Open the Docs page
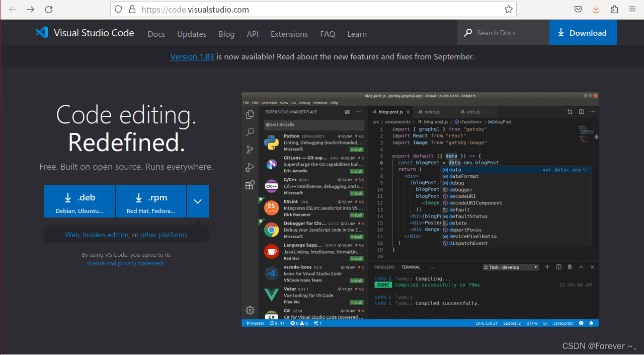644x355 pixels. point(156,34)
